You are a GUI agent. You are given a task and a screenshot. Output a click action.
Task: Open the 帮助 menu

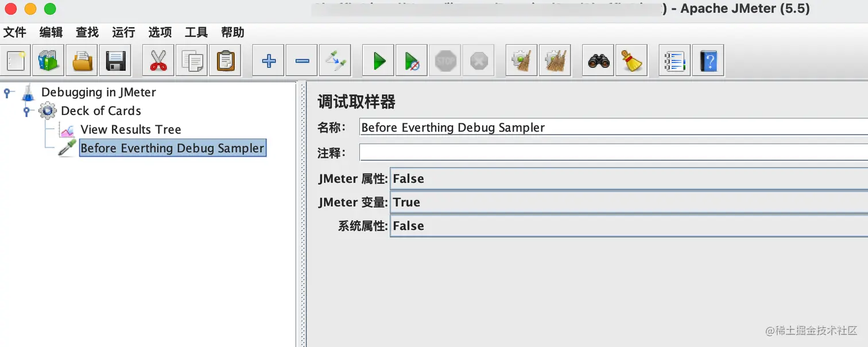(232, 32)
